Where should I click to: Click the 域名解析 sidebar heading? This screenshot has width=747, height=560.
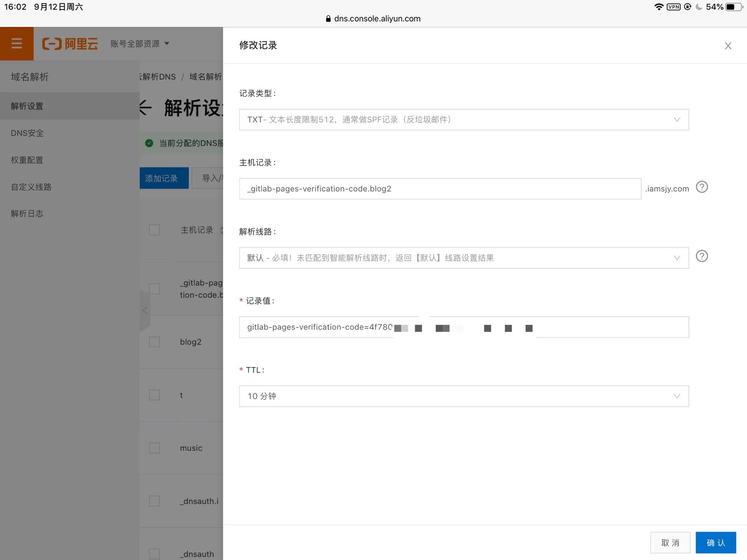[30, 77]
